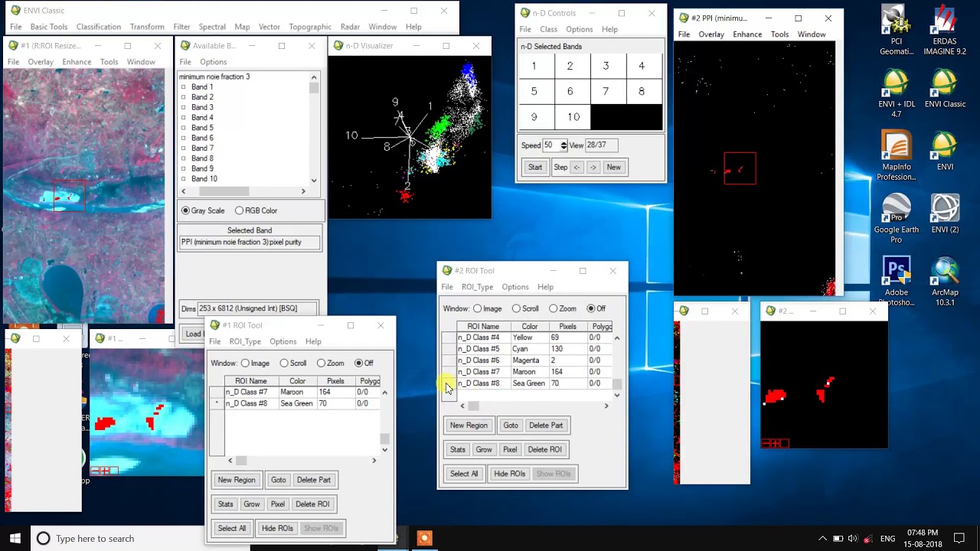Image resolution: width=980 pixels, height=551 pixels.
Task: Click the Available Bands list scroll-down arrow
Action: coord(314,181)
